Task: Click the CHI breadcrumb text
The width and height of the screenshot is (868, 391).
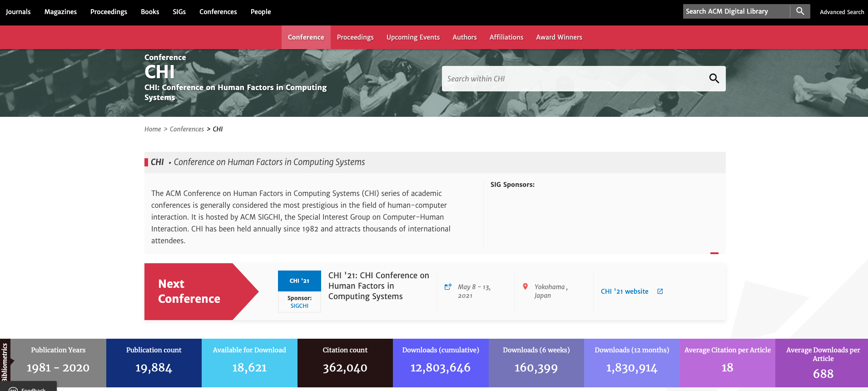Action: pyautogui.click(x=218, y=129)
